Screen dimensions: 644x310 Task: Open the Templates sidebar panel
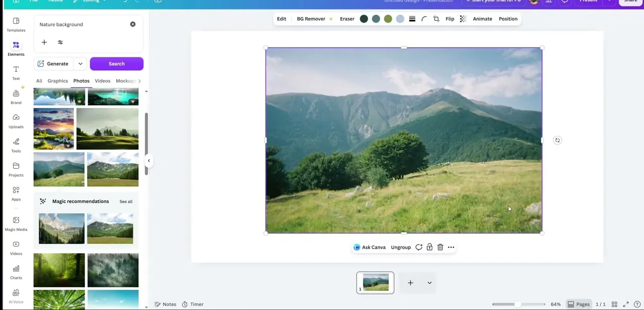click(16, 24)
